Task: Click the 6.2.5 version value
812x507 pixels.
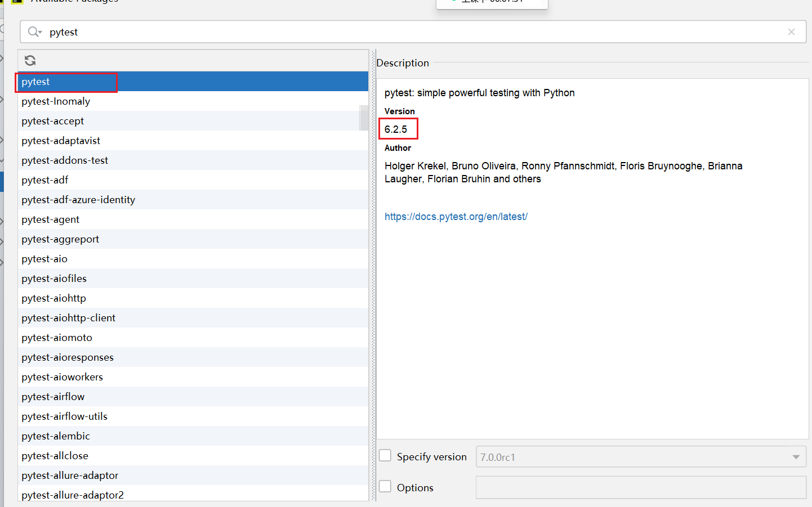Action: pos(396,129)
